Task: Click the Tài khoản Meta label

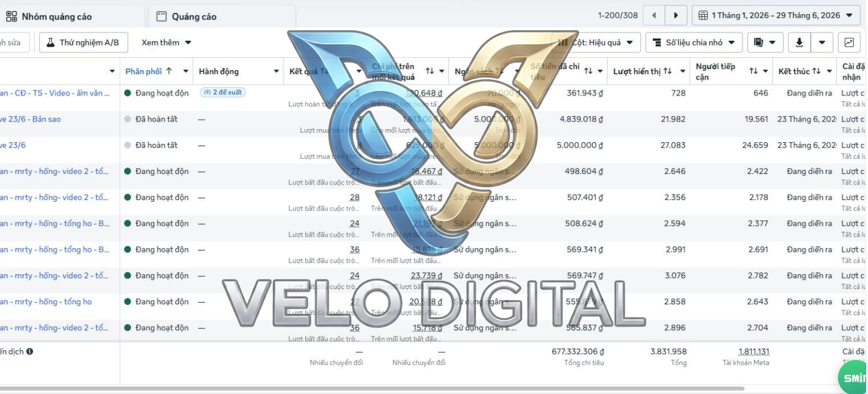Action: click(745, 363)
